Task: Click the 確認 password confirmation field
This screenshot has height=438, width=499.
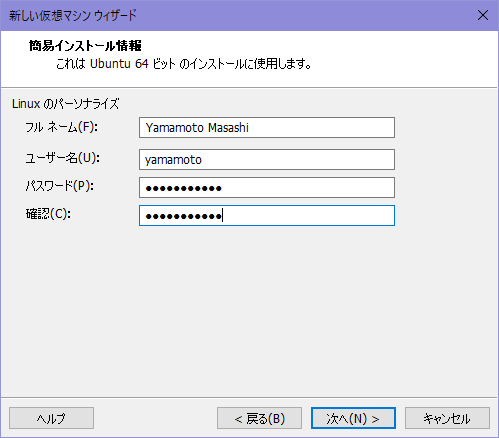Action: [x=267, y=216]
